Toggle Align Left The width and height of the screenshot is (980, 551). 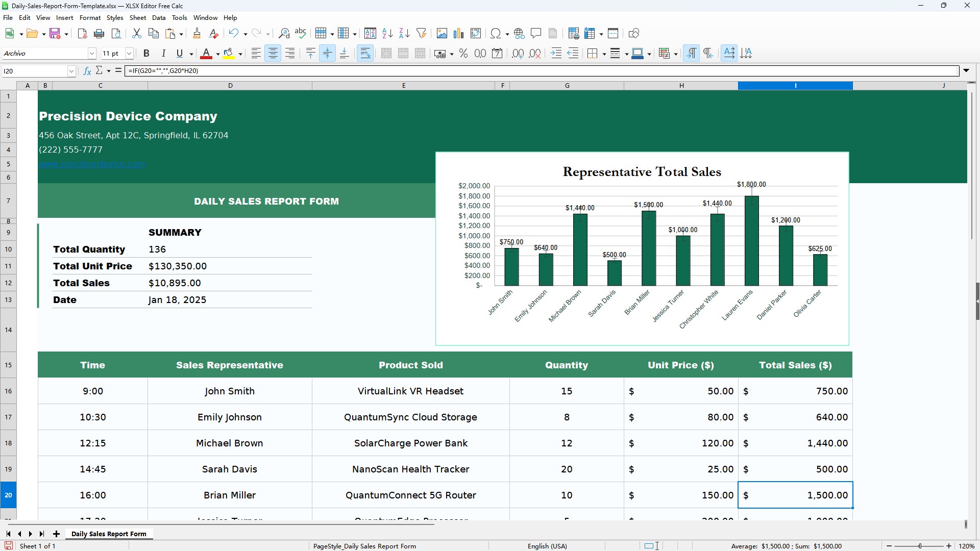pyautogui.click(x=256, y=54)
